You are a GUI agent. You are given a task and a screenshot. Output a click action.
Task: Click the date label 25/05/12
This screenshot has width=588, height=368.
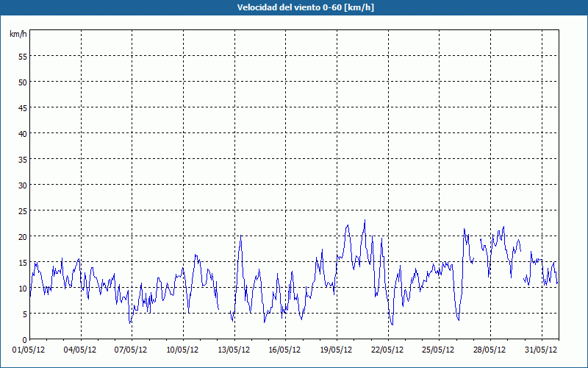click(438, 350)
